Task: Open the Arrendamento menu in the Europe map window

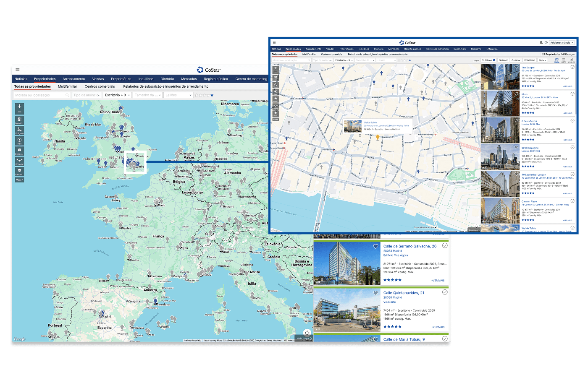Action: (73, 79)
